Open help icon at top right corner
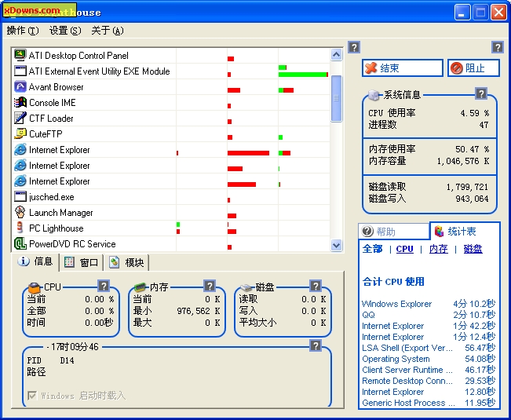This screenshot has width=511, height=420. pyautogui.click(x=498, y=47)
